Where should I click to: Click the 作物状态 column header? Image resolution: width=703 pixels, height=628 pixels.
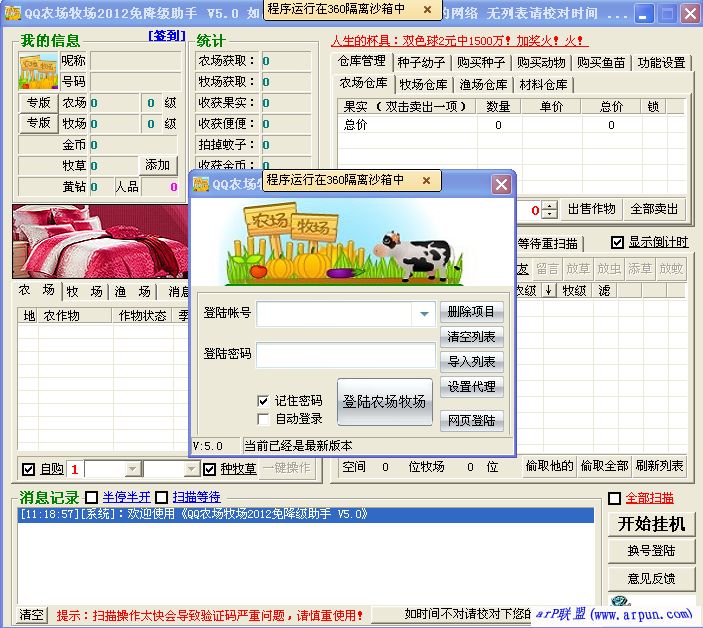[x=143, y=316]
